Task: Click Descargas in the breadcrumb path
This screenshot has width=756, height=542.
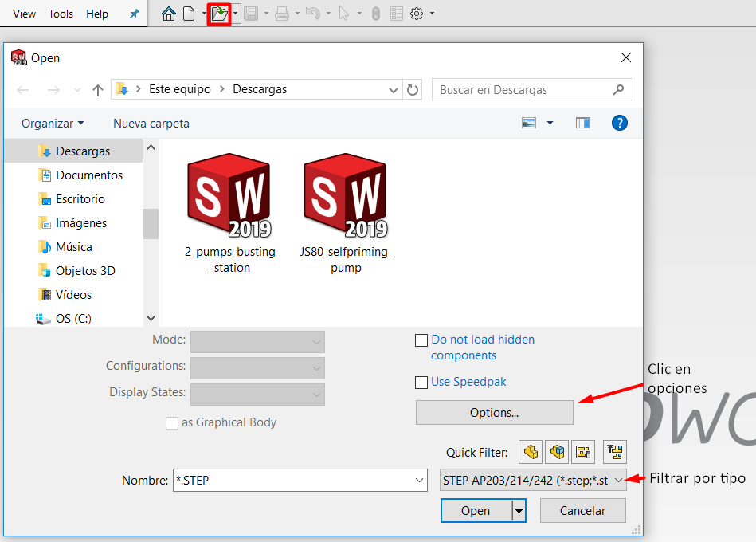Action: [x=260, y=89]
